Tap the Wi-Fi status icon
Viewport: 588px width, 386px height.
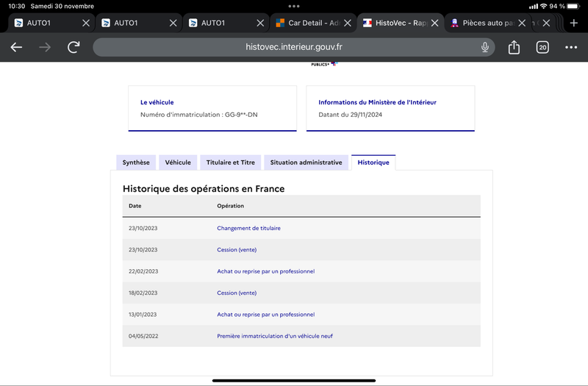coord(543,6)
